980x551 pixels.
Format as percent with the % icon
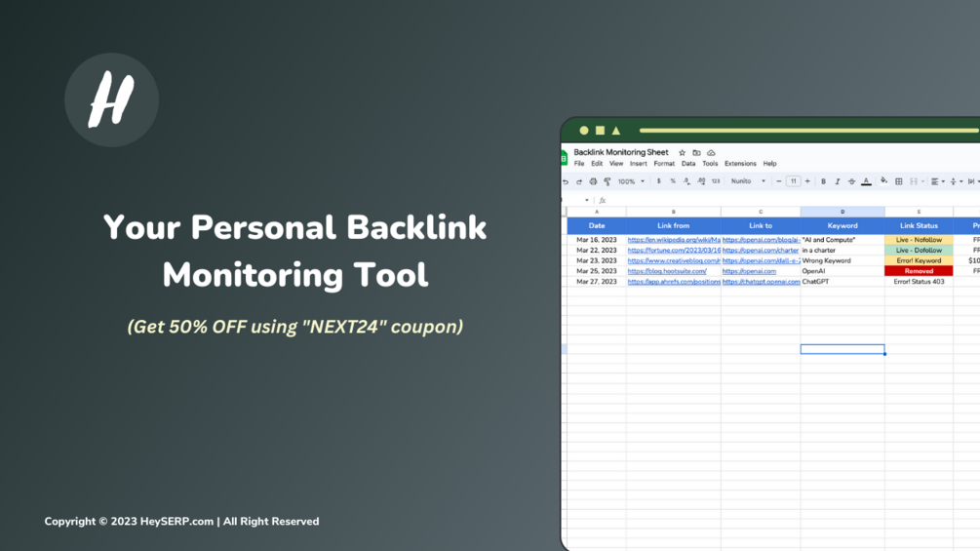(x=673, y=181)
